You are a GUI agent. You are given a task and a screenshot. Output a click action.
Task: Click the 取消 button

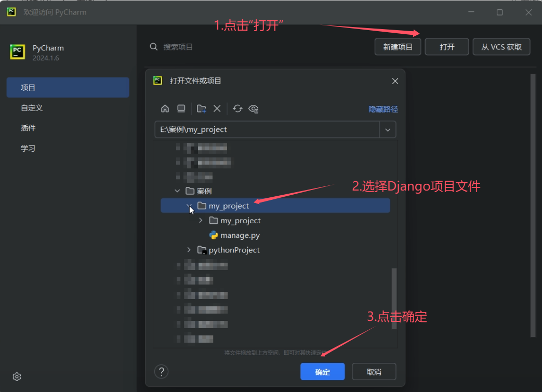tap(374, 372)
